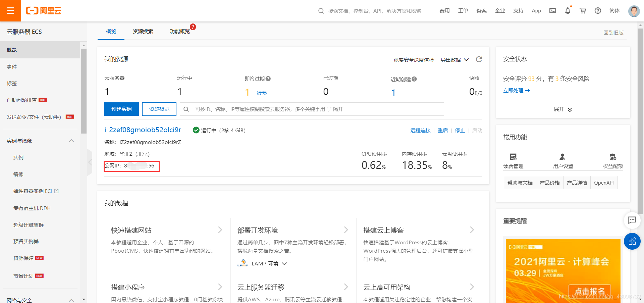Focus the top documentation search field
The width and height of the screenshot is (644, 303).
(369, 11)
